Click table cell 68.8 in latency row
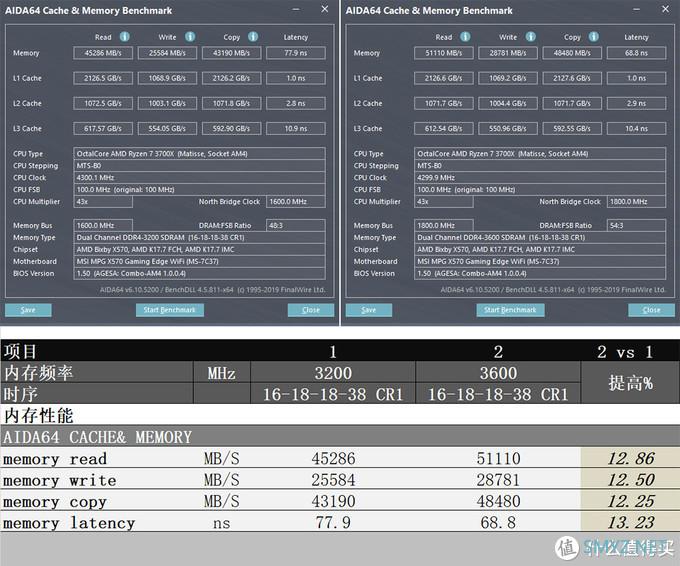680x566 pixels. (498, 522)
